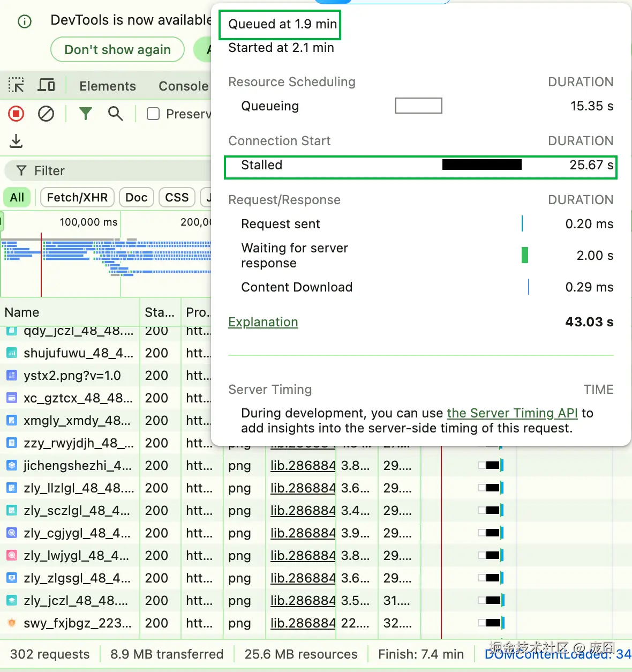The height and width of the screenshot is (672, 632).
Task: Sort by the Name column header
Action: click(70, 312)
